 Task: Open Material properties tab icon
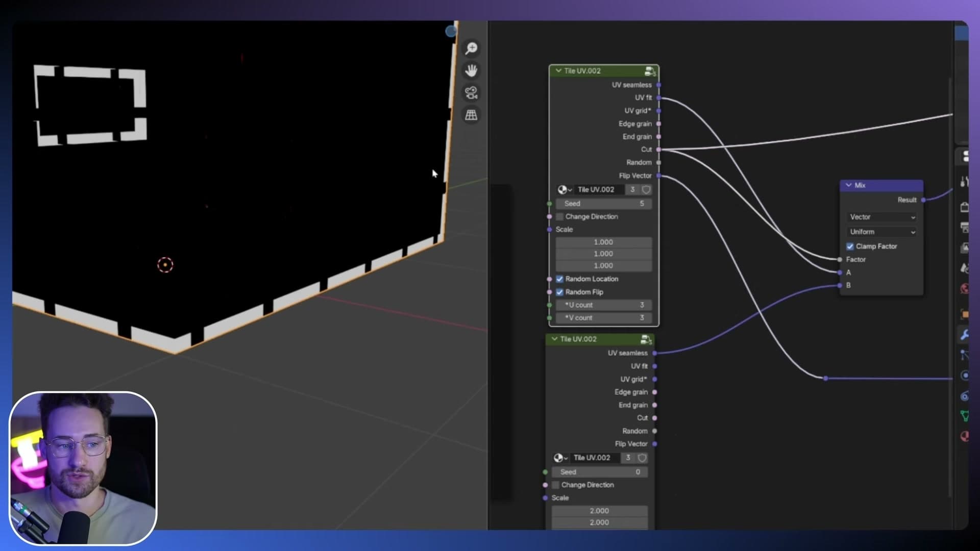964,437
